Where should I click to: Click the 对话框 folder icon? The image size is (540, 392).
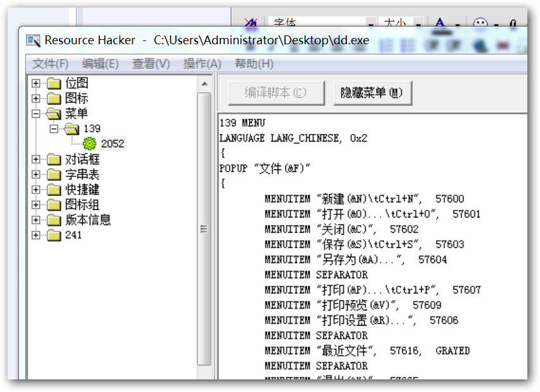pos(54,159)
